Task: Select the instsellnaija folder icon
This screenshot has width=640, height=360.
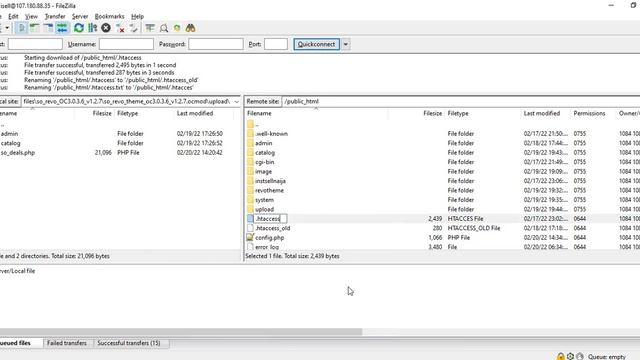Action: (250, 180)
